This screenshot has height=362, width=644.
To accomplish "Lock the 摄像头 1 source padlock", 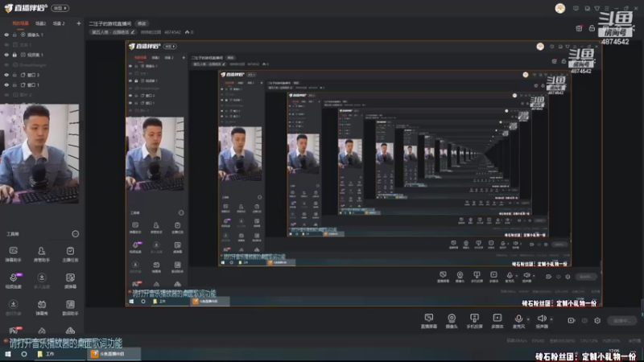I will [x=14, y=35].
